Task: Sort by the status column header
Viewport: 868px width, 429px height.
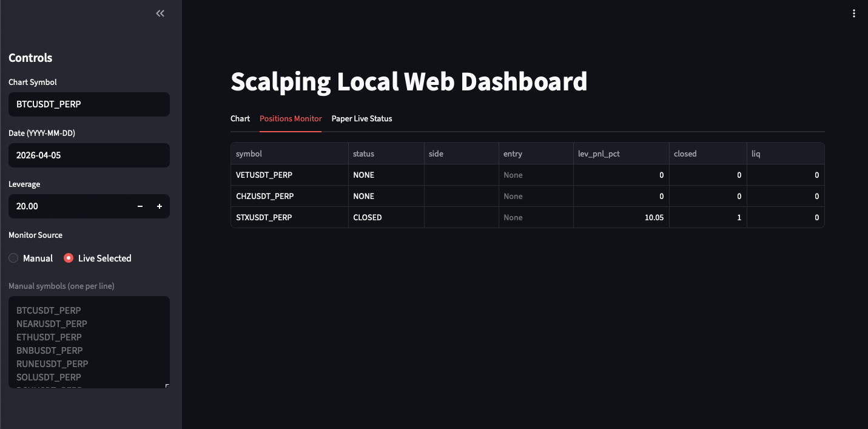Action: [386, 154]
